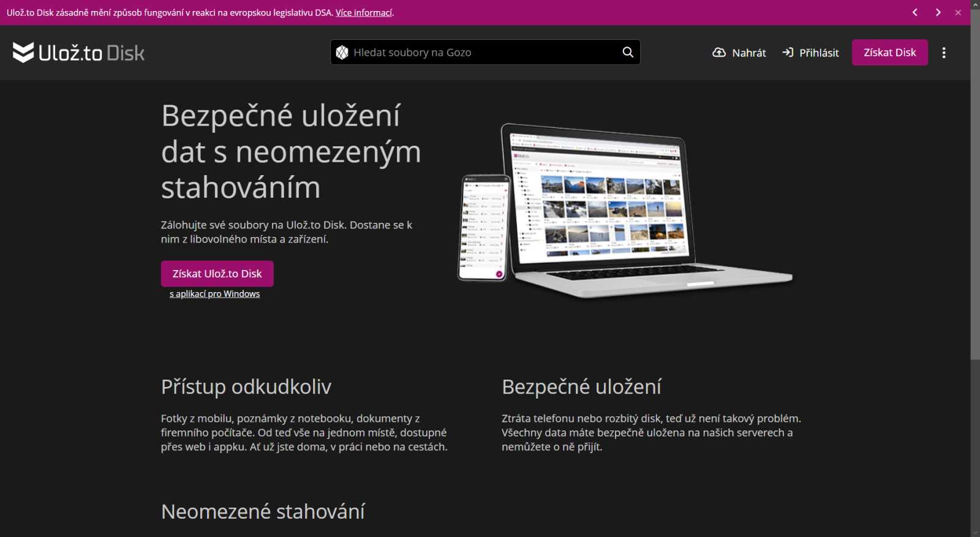
Task: Click the Nahrát upload button
Action: [x=739, y=53]
